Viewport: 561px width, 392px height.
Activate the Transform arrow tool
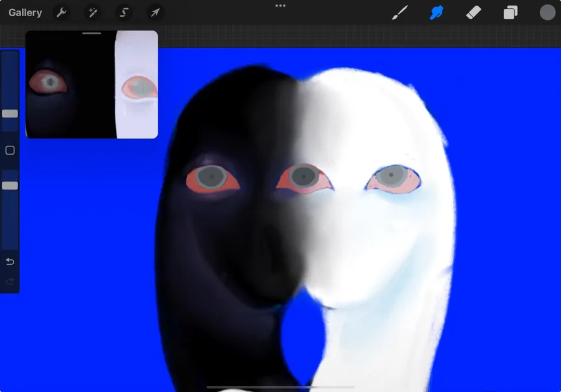pyautogui.click(x=155, y=12)
